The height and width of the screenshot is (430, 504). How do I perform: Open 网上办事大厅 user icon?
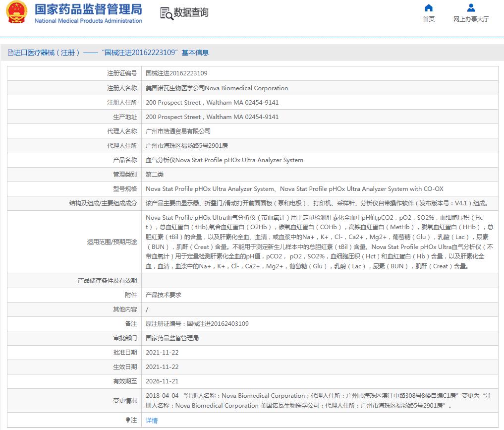tap(471, 8)
